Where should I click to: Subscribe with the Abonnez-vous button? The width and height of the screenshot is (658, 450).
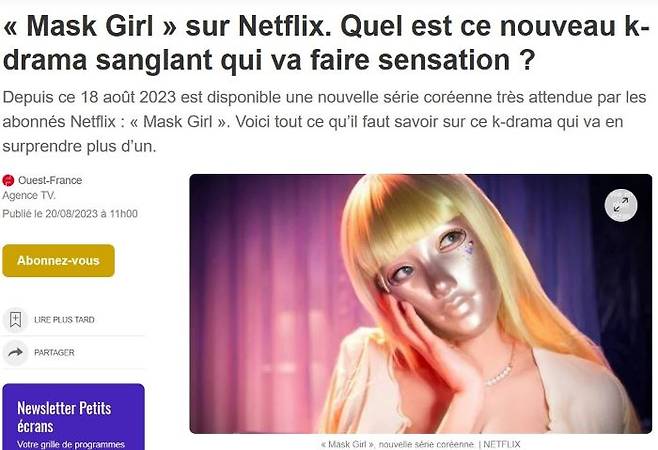pyautogui.click(x=58, y=260)
